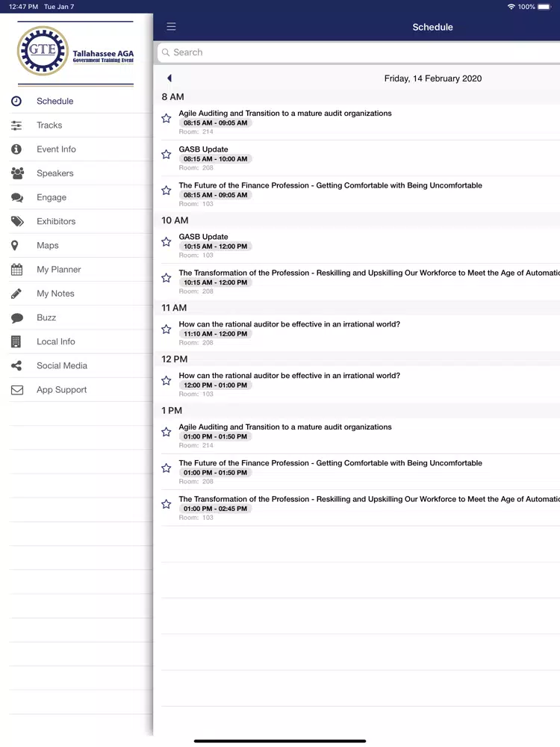Open the Speakers group icon
This screenshot has width=560, height=747.
[x=17, y=173]
